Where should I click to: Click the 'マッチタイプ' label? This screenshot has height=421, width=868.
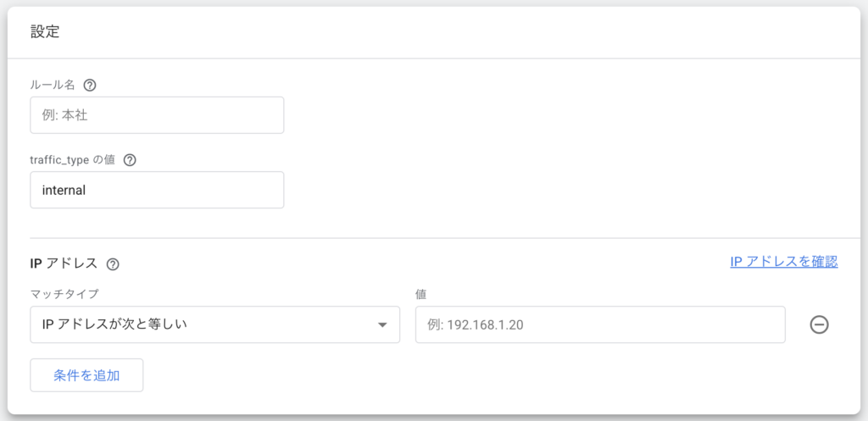pos(64,294)
